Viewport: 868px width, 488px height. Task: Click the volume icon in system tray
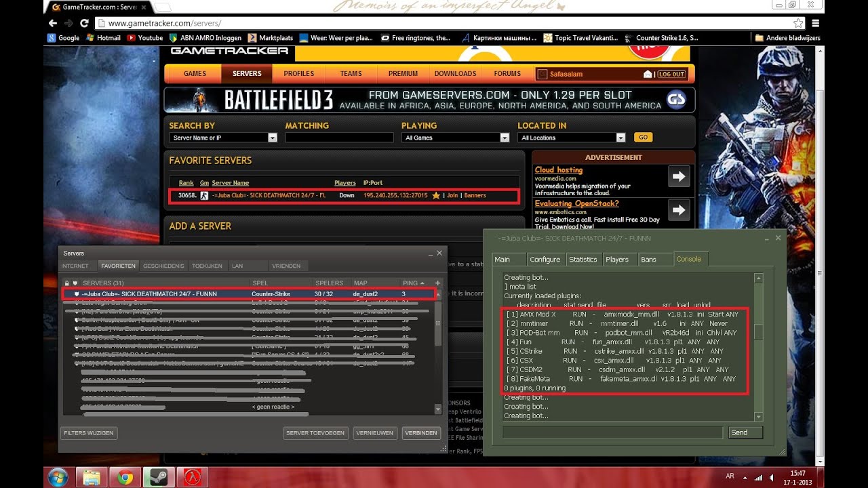(x=772, y=477)
